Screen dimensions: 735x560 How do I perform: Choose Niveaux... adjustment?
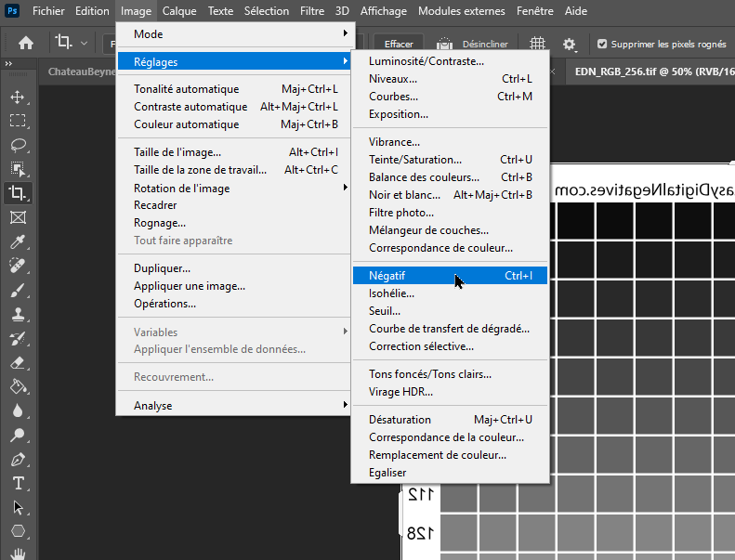tap(450, 79)
